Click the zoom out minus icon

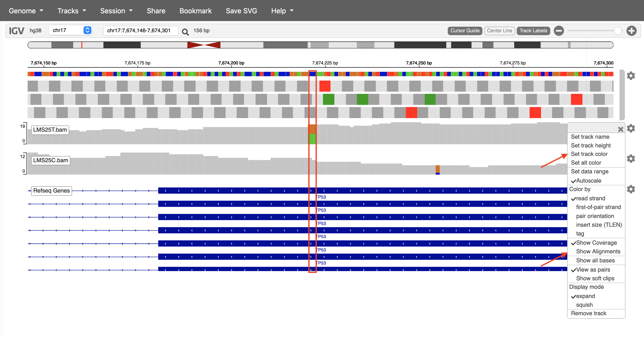click(559, 31)
